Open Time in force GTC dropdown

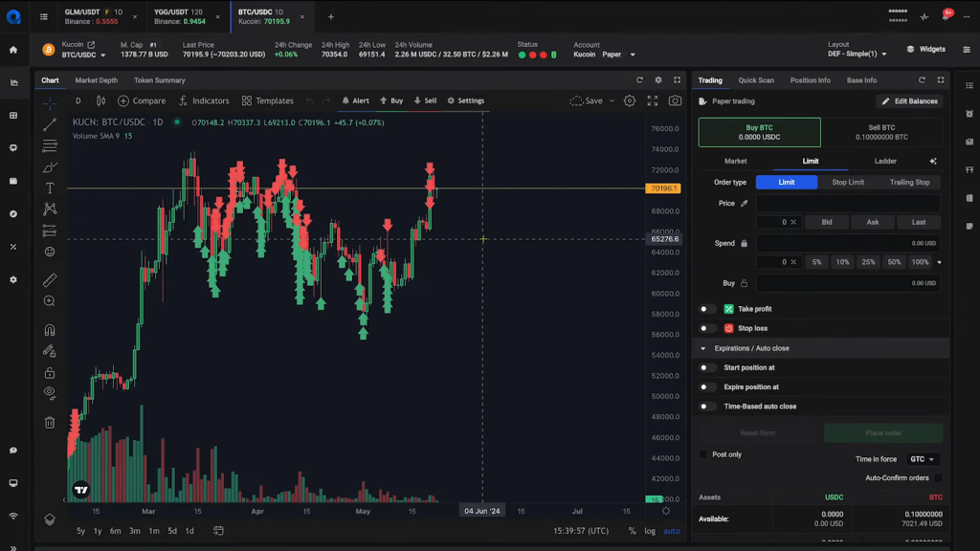923,459
